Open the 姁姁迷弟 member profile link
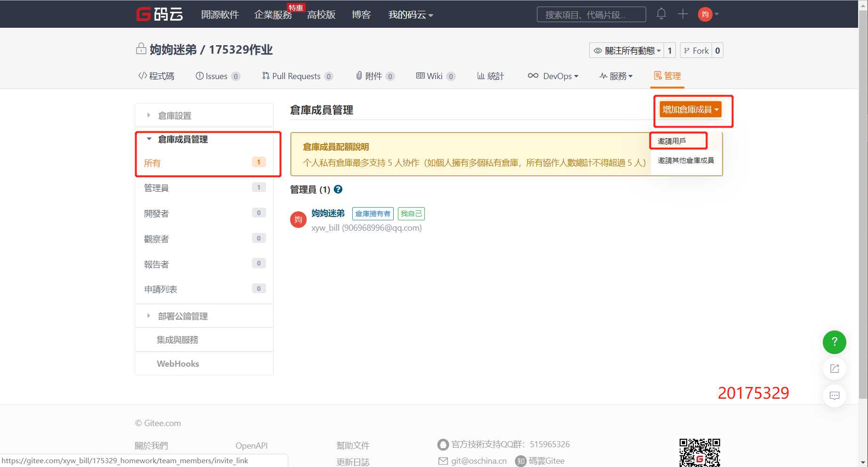This screenshot has width=868, height=467. pyautogui.click(x=328, y=213)
